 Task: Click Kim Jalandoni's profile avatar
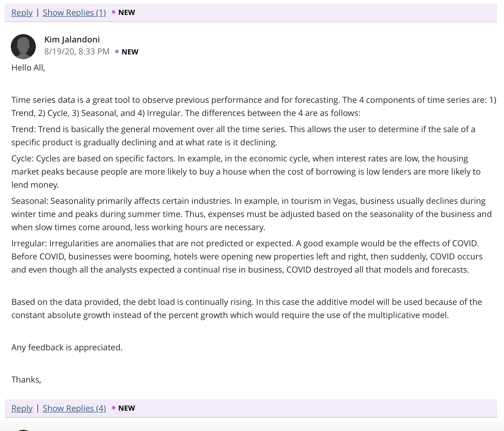click(x=23, y=46)
